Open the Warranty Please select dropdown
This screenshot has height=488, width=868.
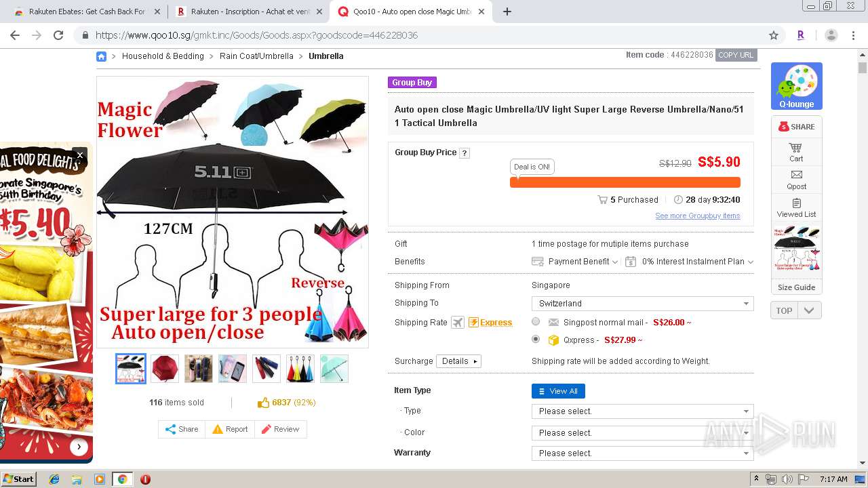[x=642, y=453]
